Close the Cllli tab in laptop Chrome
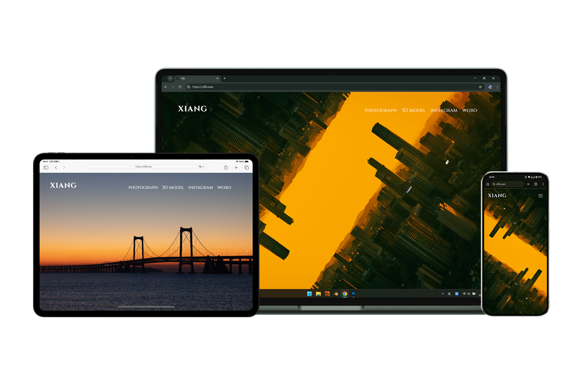 click(x=217, y=78)
